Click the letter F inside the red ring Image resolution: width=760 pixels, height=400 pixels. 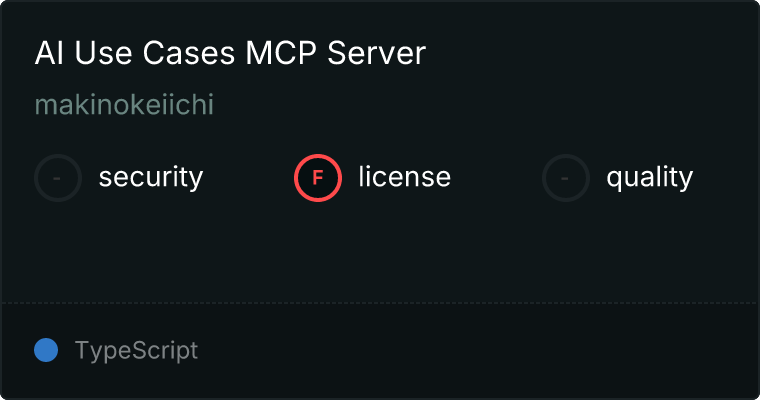click(318, 178)
